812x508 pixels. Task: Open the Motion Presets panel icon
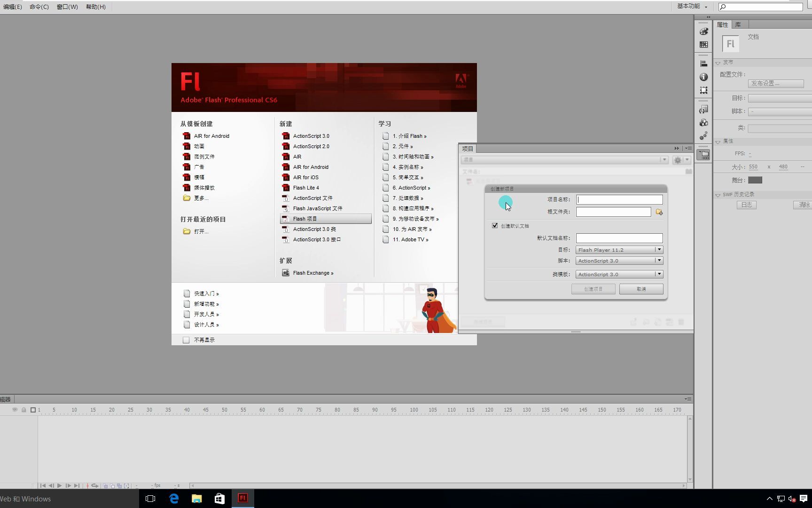point(703,136)
